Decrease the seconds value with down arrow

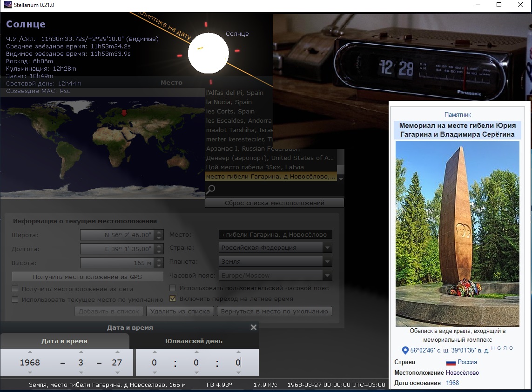point(238,372)
